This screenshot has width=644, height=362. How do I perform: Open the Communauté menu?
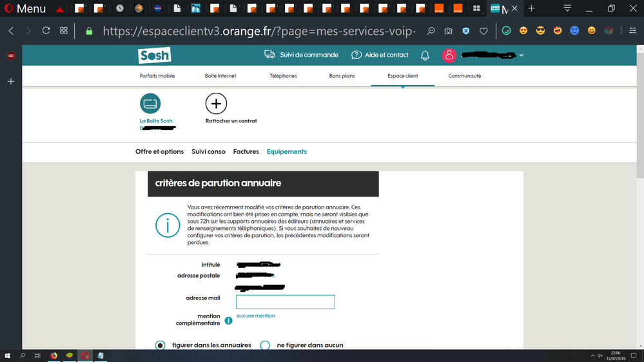point(465,76)
